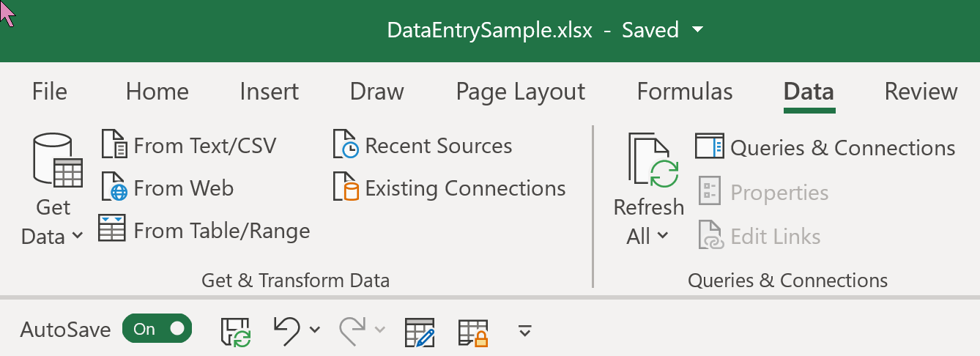Open Recent Sources

423,146
